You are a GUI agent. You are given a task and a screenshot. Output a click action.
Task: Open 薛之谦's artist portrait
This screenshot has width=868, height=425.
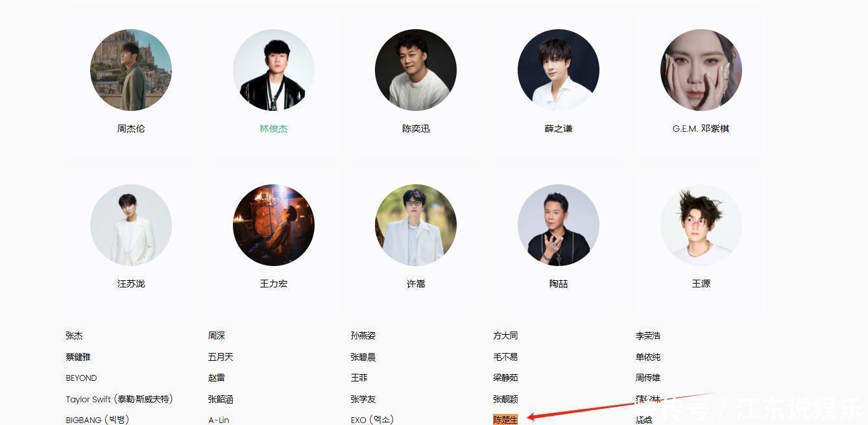click(559, 70)
